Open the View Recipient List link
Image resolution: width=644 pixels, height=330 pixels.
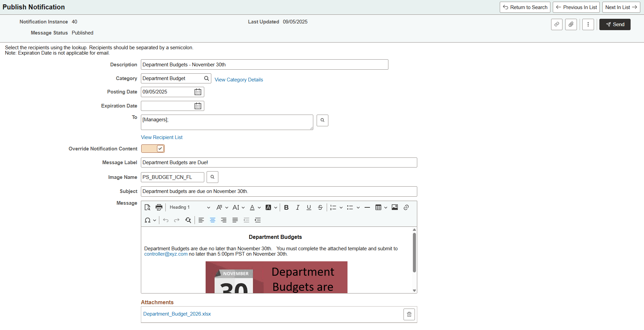162,137
